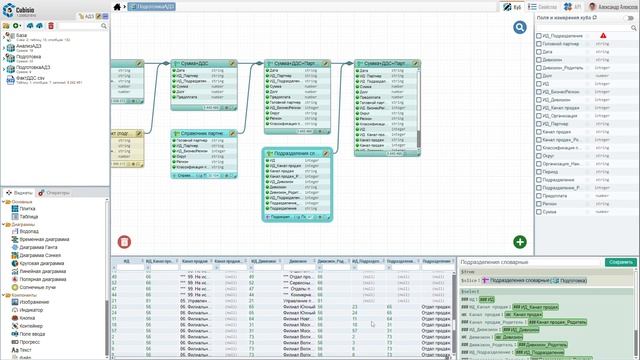This screenshot has width=640, height=360.
Task: Collapse the Компоненты widgets folder
Action: [4, 295]
